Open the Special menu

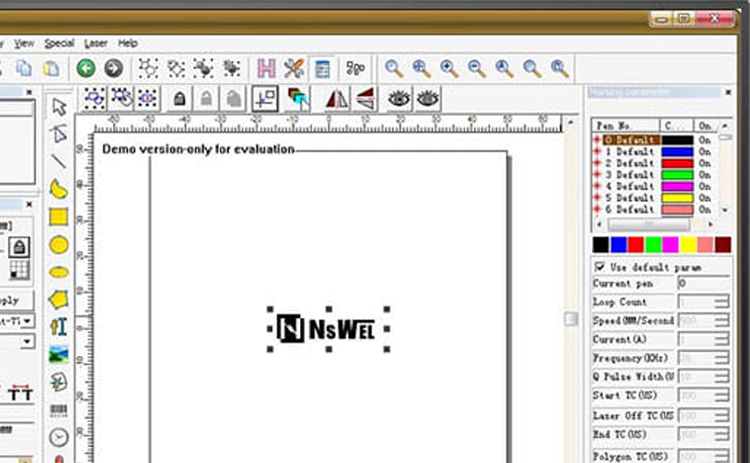click(x=59, y=44)
